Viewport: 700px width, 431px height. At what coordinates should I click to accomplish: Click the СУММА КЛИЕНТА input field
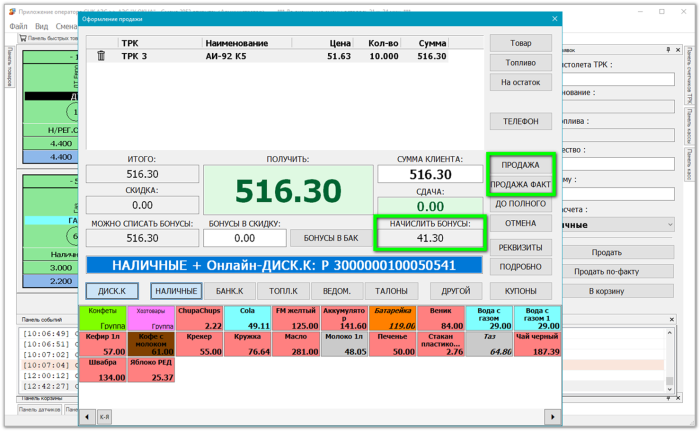430,174
